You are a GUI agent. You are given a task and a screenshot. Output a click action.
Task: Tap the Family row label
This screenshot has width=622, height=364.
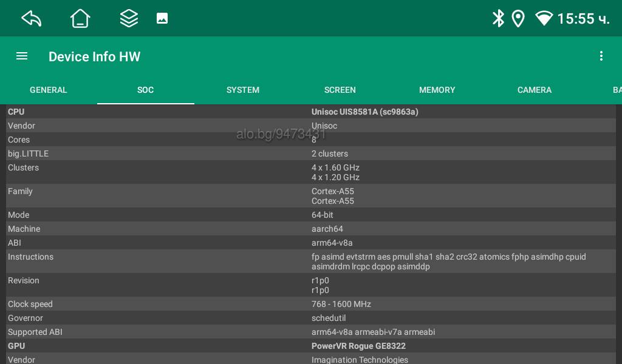(20, 191)
